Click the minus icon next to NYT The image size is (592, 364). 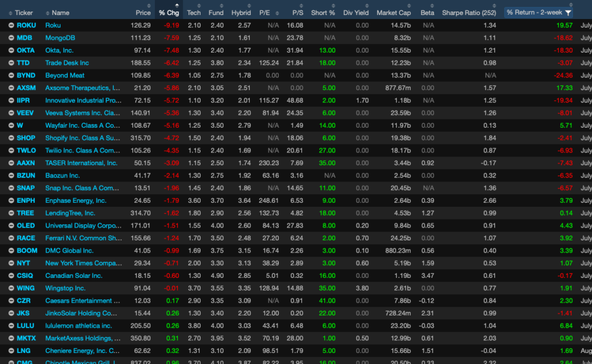click(12, 263)
